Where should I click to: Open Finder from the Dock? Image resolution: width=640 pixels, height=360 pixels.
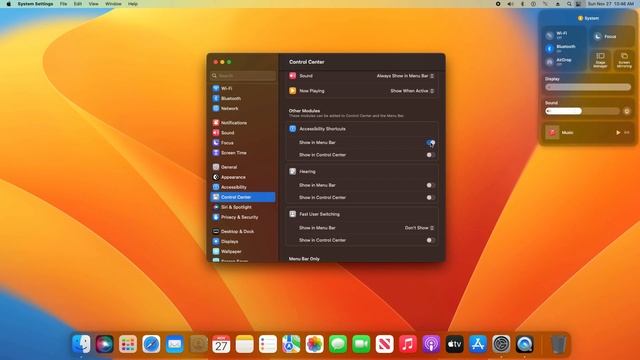point(81,344)
